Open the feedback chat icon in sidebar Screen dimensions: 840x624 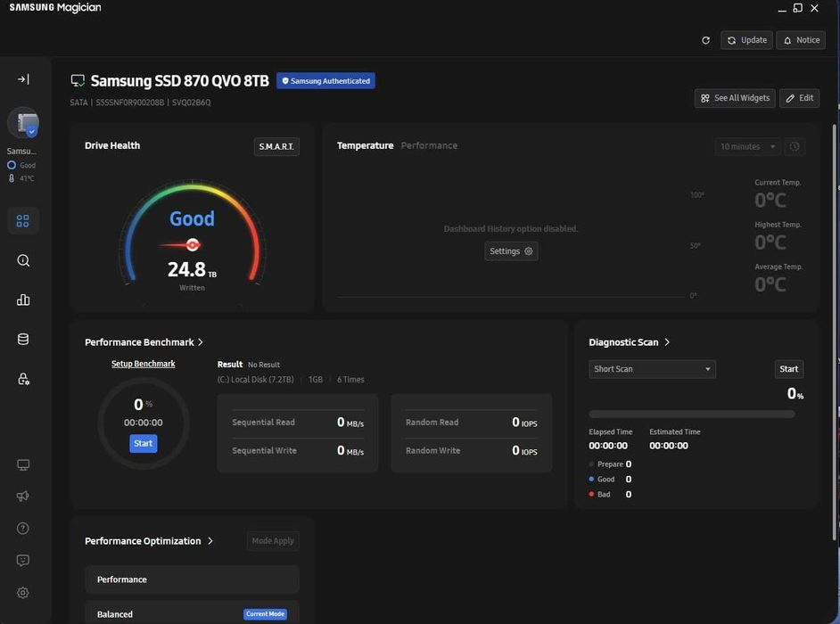[x=23, y=560]
